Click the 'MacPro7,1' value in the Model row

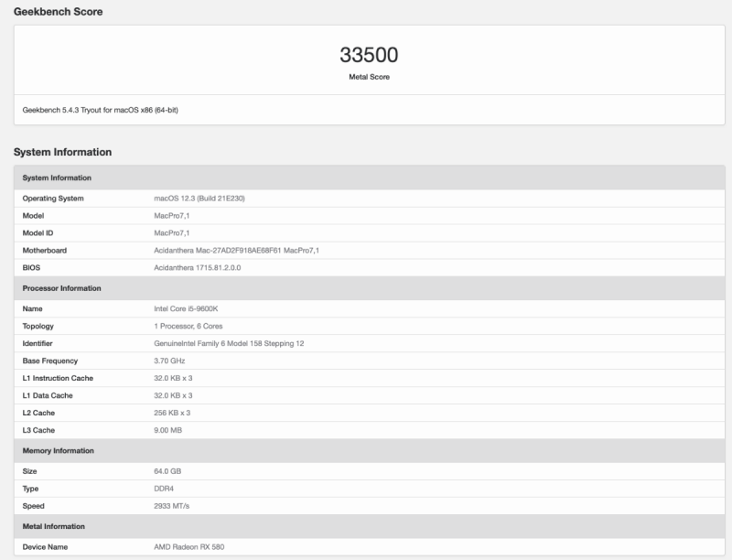[x=172, y=216]
